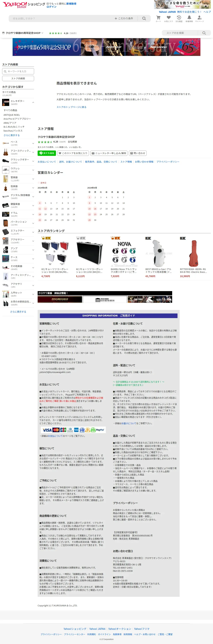Screen dimensions: 213x644
Task: Click エレキギター category thumbnail
Action: coord(6,102)
